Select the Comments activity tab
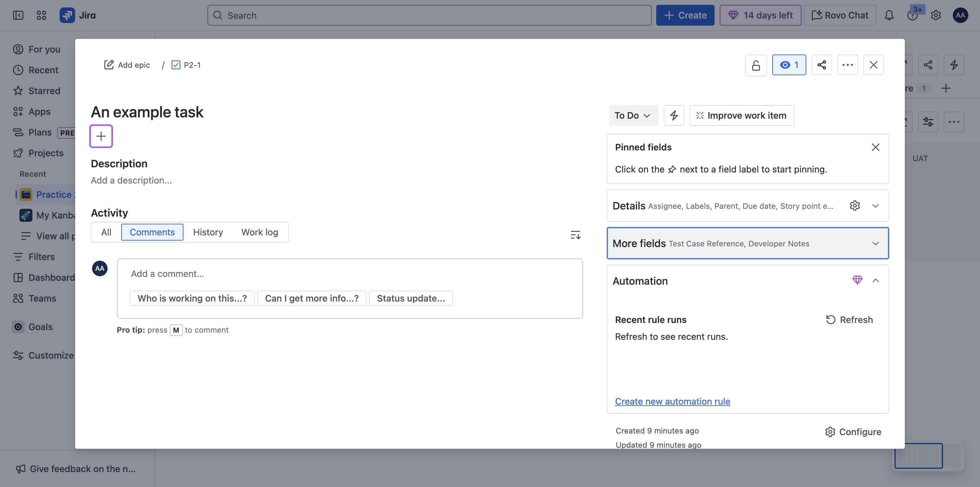 152,232
